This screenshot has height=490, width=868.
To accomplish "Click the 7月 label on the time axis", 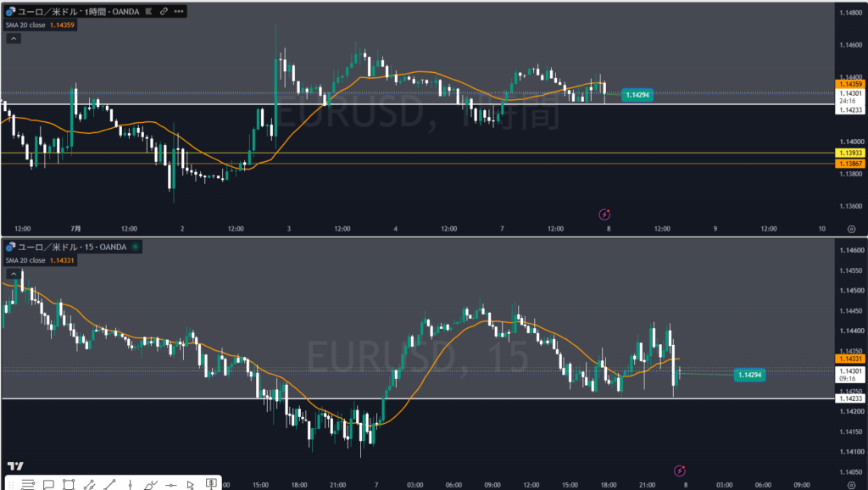I will tap(75, 229).
